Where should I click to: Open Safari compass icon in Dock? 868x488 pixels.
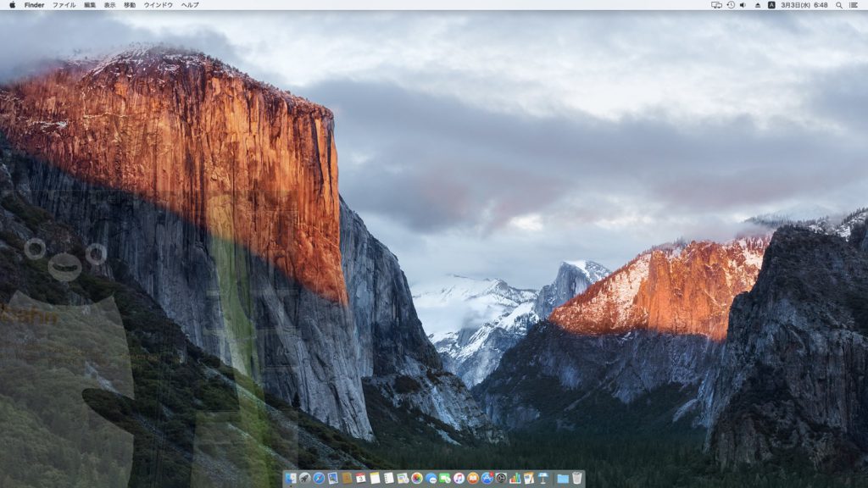pyautogui.click(x=319, y=478)
